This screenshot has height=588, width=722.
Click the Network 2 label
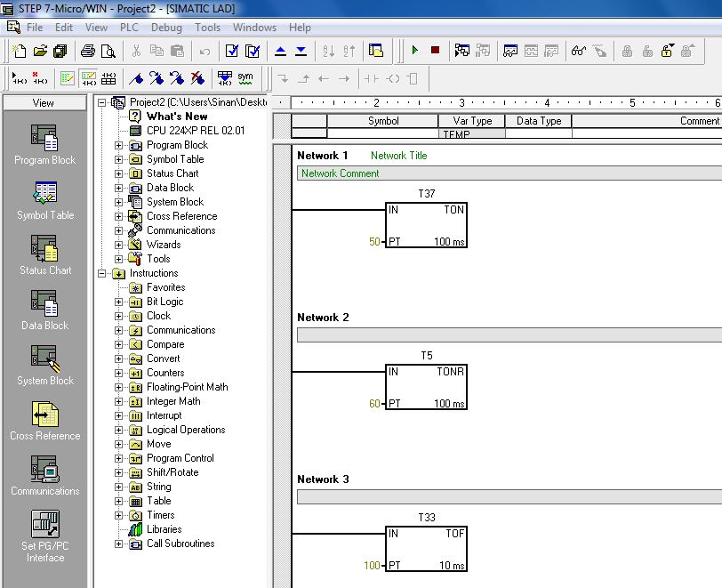tap(323, 318)
